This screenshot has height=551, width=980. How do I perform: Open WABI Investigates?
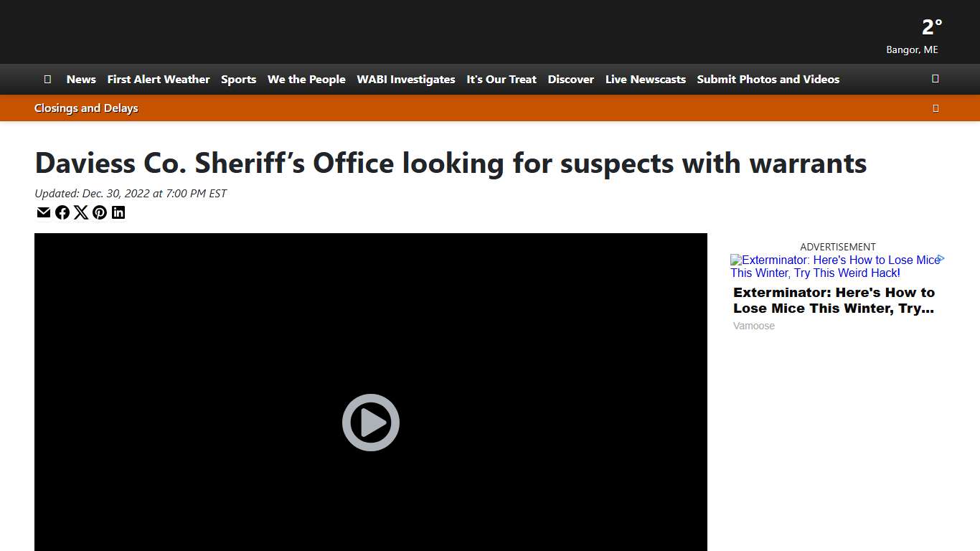pos(405,79)
